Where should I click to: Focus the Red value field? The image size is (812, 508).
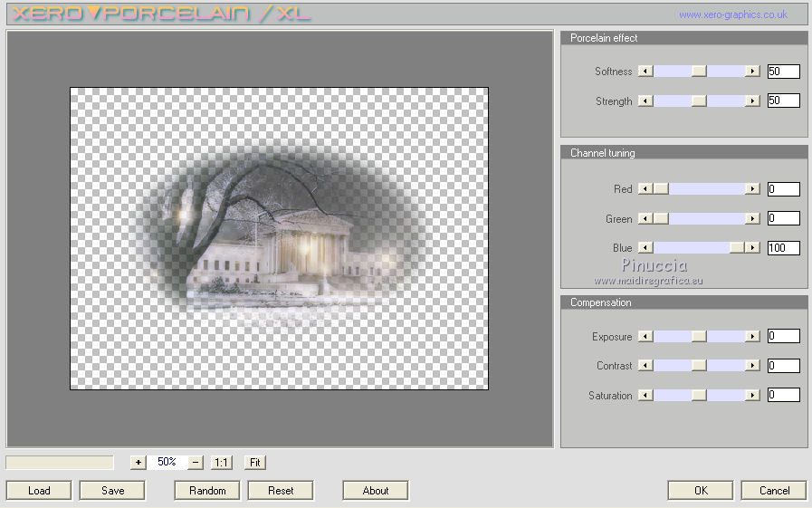(784, 189)
